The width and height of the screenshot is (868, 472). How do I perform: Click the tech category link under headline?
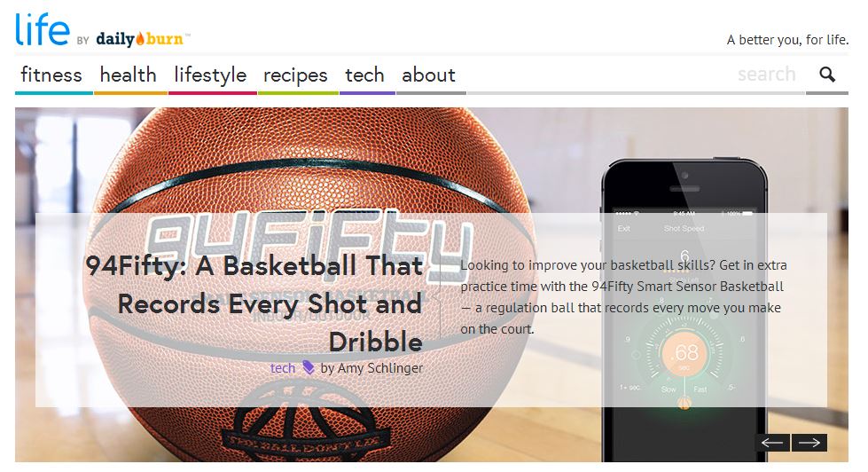(282, 368)
